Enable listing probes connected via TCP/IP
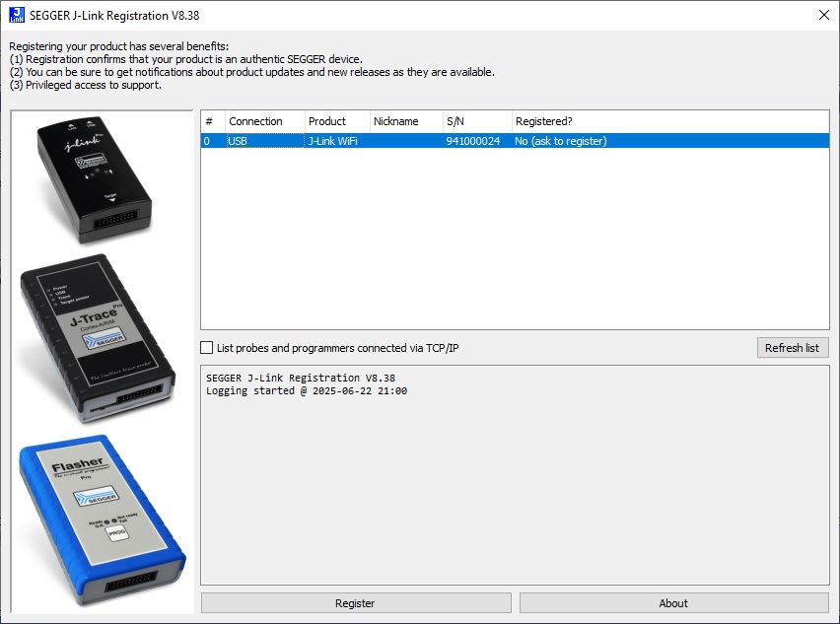Viewport: 840px width, 624px height. pyautogui.click(x=207, y=348)
